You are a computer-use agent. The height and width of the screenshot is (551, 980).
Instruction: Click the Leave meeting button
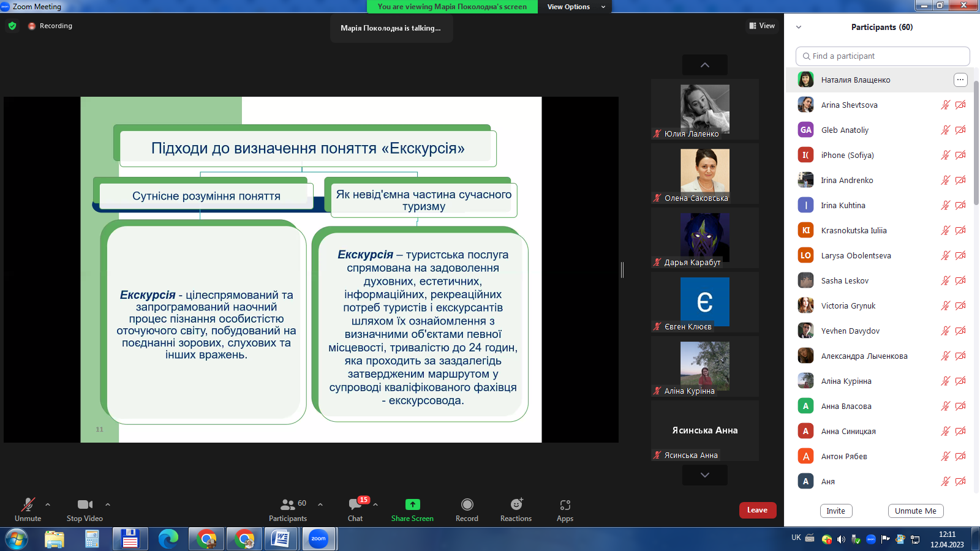[758, 510]
